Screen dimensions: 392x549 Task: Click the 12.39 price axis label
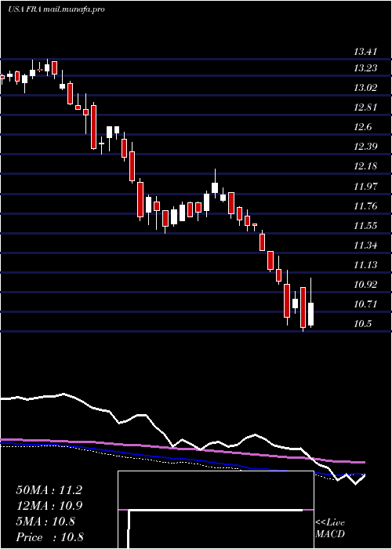click(x=365, y=147)
